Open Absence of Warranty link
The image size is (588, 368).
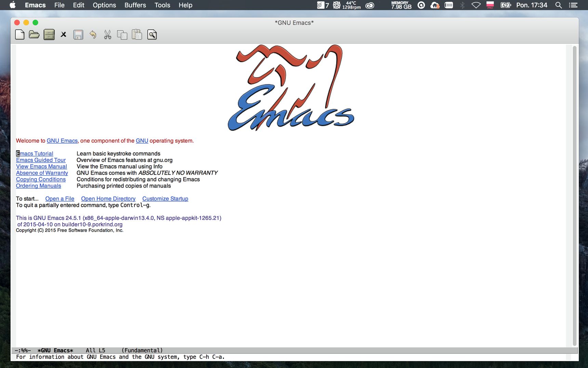click(42, 173)
